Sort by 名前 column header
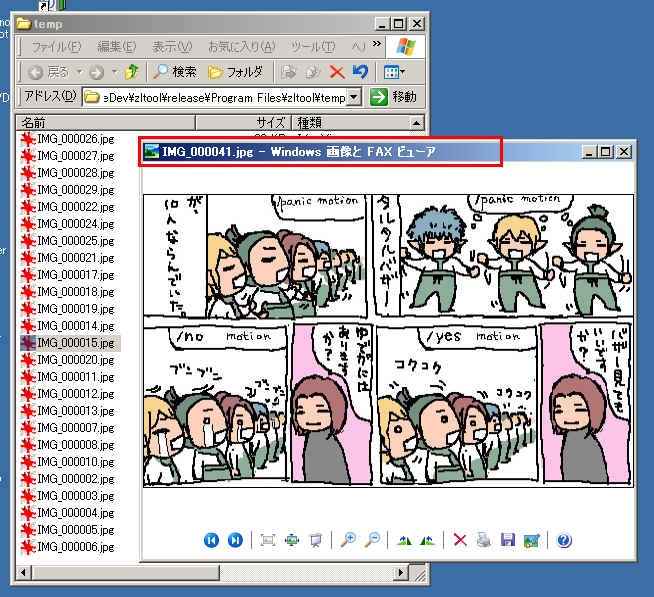The width and height of the screenshot is (654, 597). point(106,123)
